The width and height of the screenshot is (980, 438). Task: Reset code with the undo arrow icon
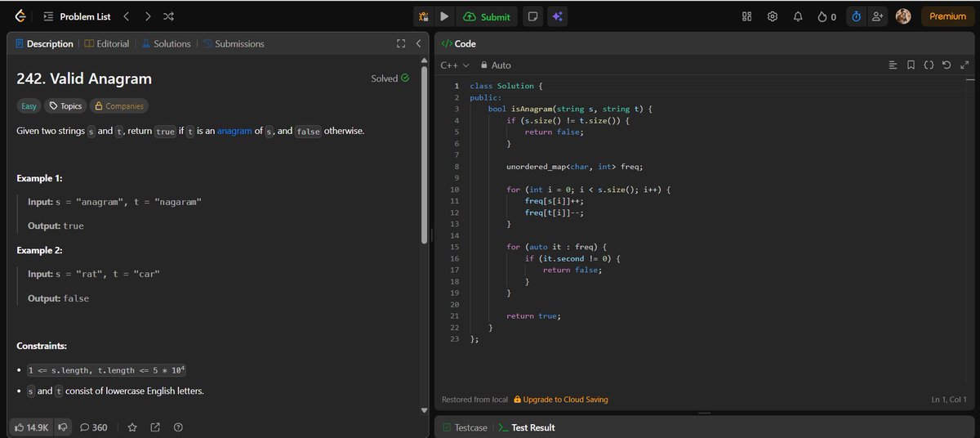click(947, 65)
